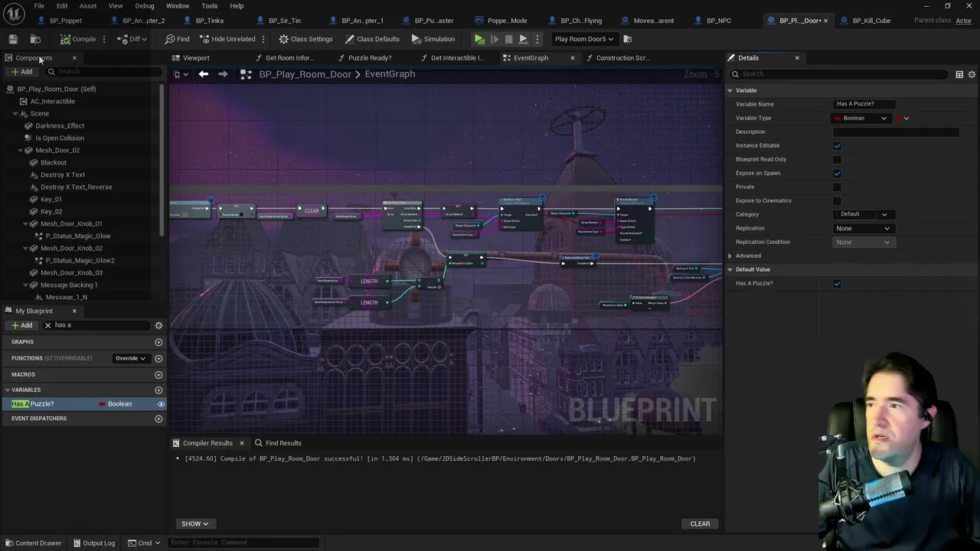
Task: Click the red Boolean type color pill
Action: point(838,118)
